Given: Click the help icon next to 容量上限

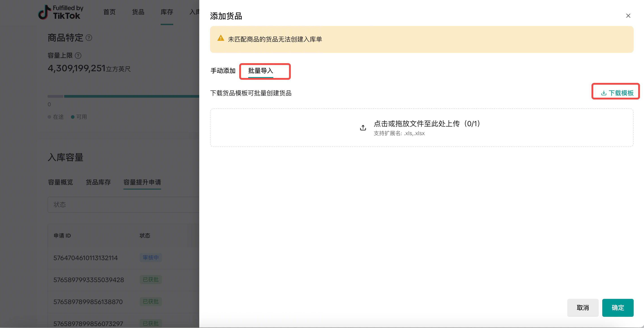Looking at the screenshot, I should (78, 55).
